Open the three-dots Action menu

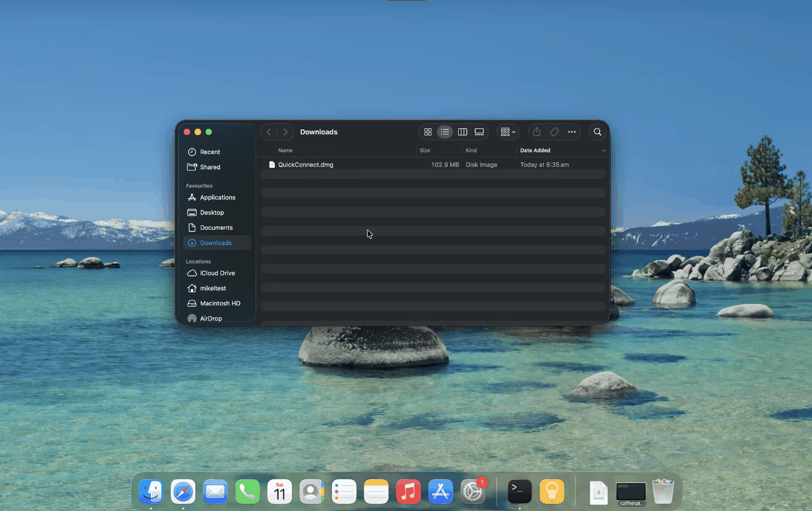click(572, 132)
